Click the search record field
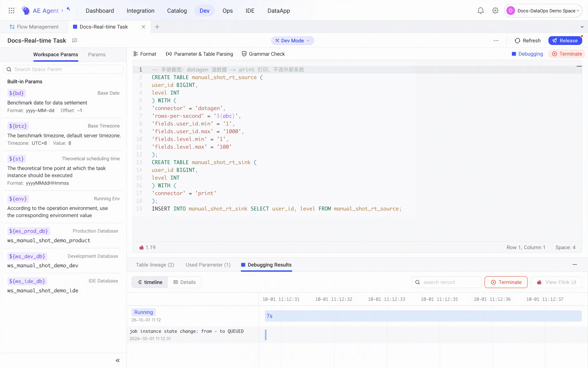The width and height of the screenshot is (588, 368). [446, 282]
